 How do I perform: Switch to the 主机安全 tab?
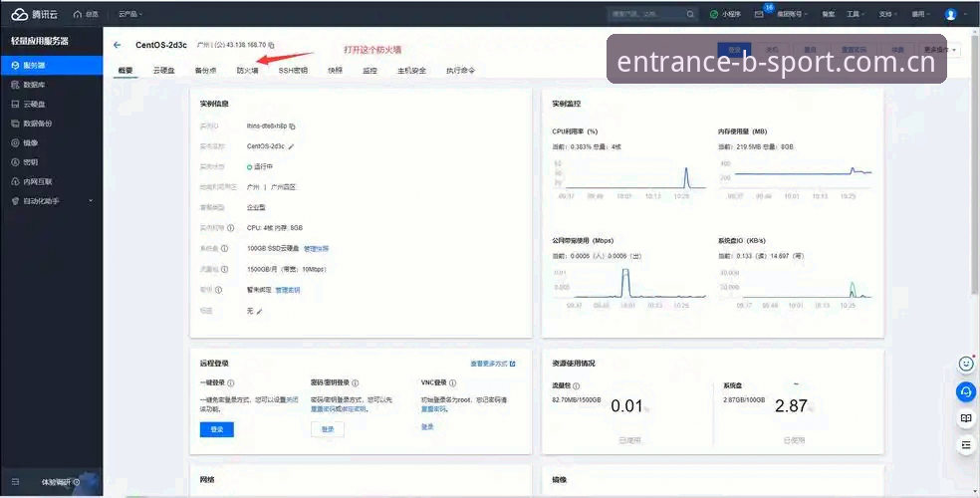pyautogui.click(x=412, y=71)
